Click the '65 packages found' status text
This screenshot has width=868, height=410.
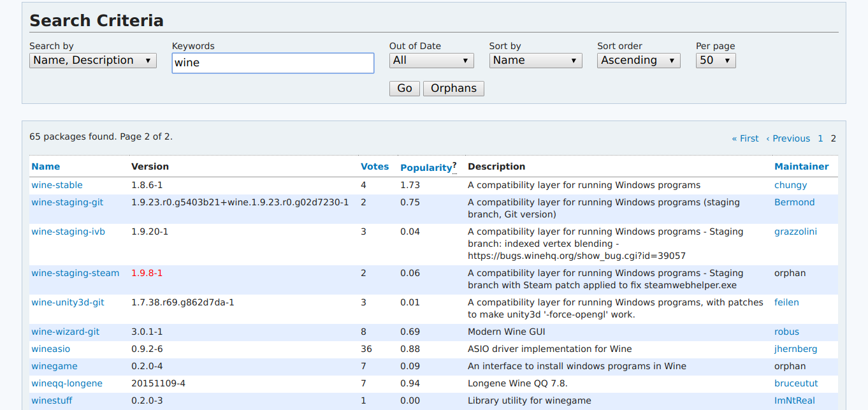[x=101, y=136]
